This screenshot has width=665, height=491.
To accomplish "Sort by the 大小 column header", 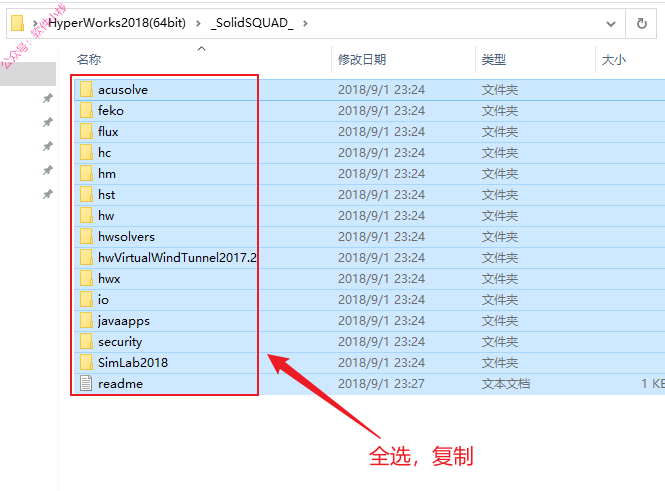I will 614,59.
